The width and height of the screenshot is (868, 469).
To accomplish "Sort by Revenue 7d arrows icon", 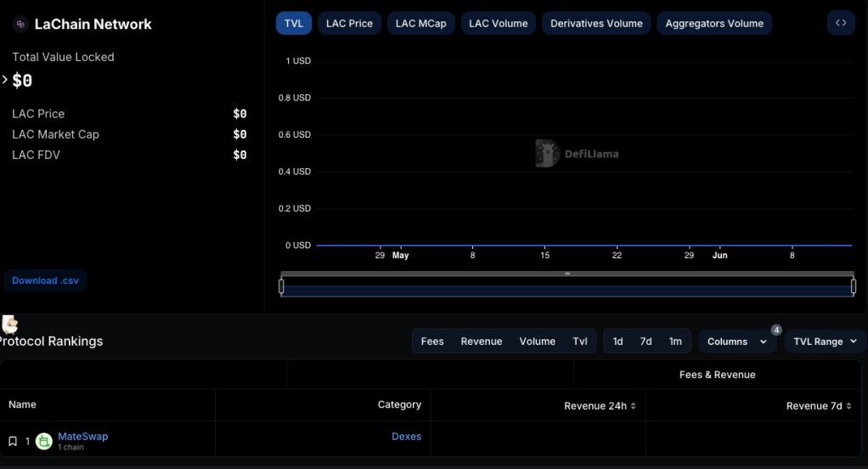I will coord(849,406).
